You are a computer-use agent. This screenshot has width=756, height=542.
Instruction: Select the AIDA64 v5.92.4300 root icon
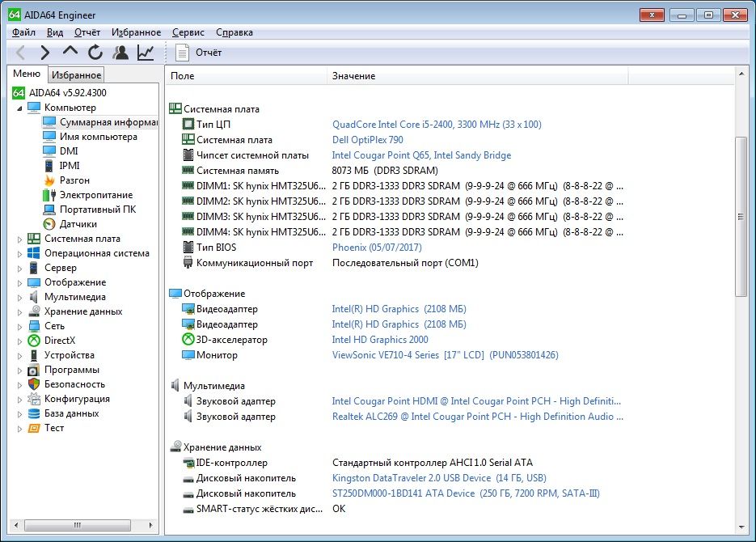[x=19, y=92]
